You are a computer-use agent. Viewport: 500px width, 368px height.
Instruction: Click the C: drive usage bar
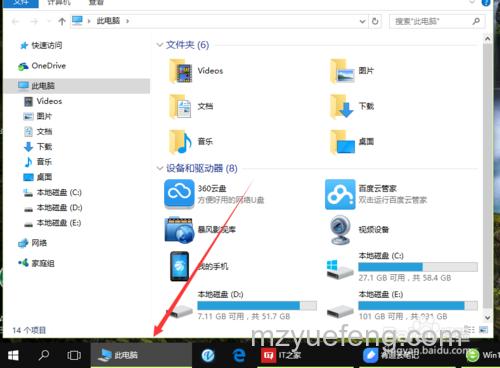coord(418,267)
